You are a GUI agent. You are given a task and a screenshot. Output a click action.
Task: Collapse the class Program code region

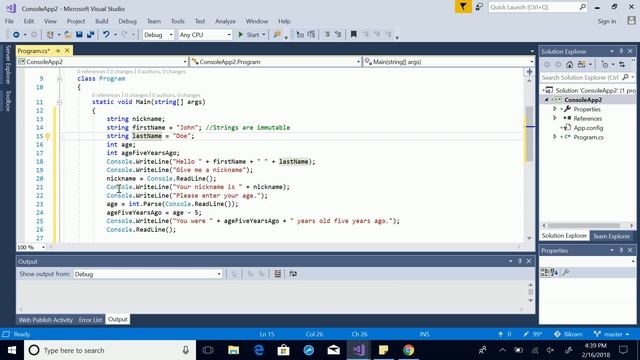[x=59, y=79]
